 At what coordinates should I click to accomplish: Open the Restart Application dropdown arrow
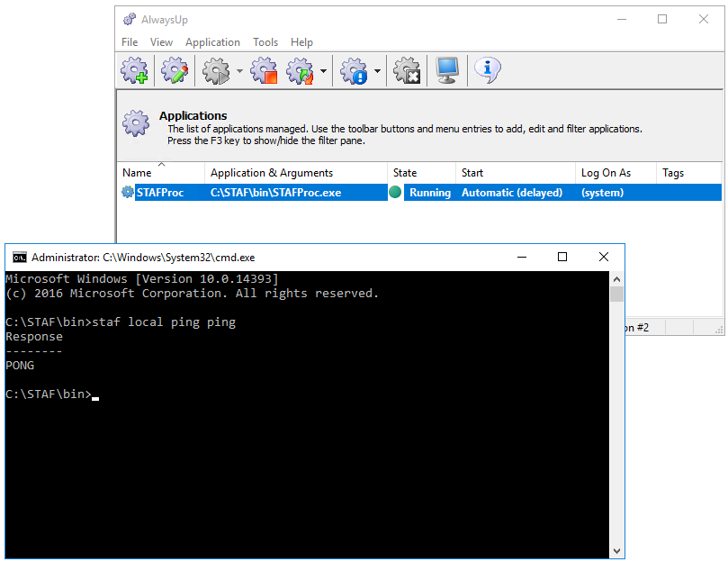324,71
